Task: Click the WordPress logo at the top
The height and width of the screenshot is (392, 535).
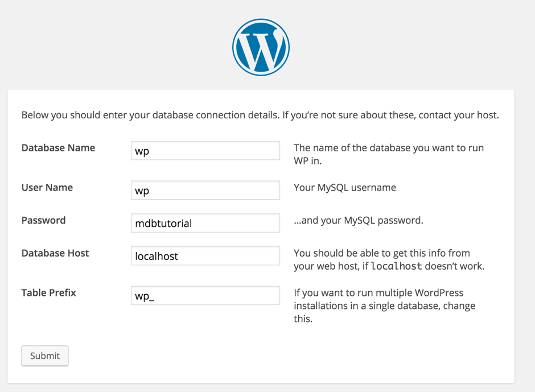Action: [x=261, y=47]
